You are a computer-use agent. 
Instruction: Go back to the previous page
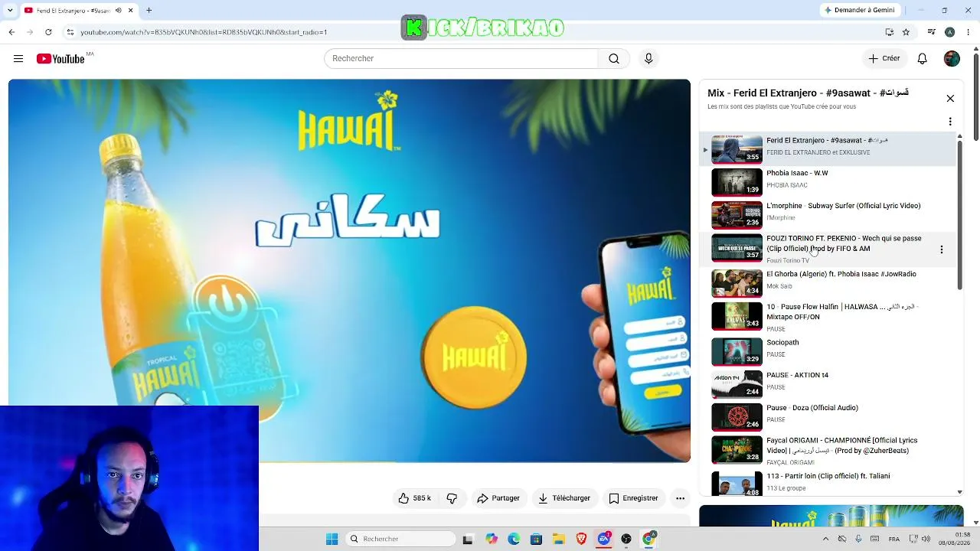[x=11, y=32]
